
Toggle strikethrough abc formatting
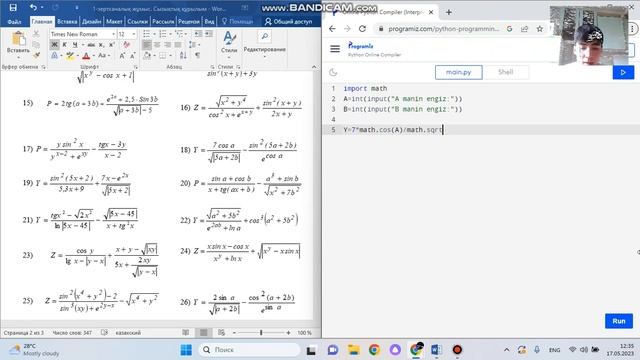(x=91, y=45)
